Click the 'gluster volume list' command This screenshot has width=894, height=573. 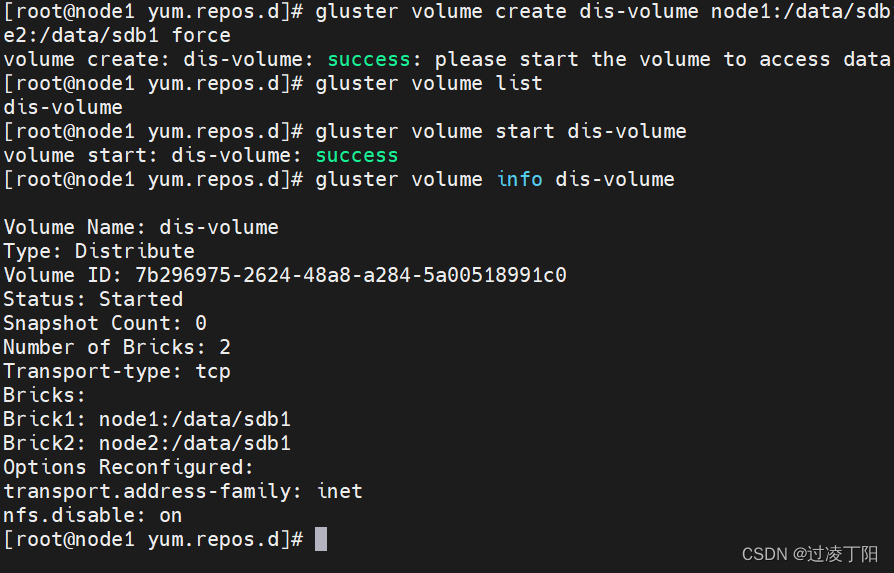tap(429, 84)
